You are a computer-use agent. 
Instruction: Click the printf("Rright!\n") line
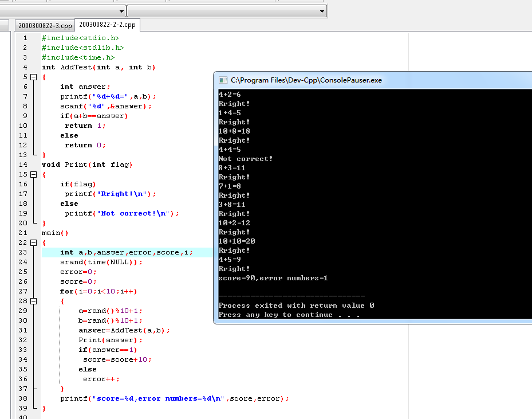(111, 194)
